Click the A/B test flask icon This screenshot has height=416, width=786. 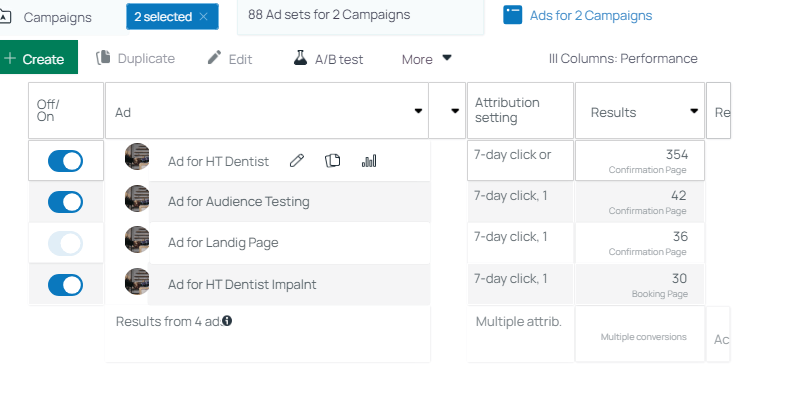pyautogui.click(x=300, y=58)
